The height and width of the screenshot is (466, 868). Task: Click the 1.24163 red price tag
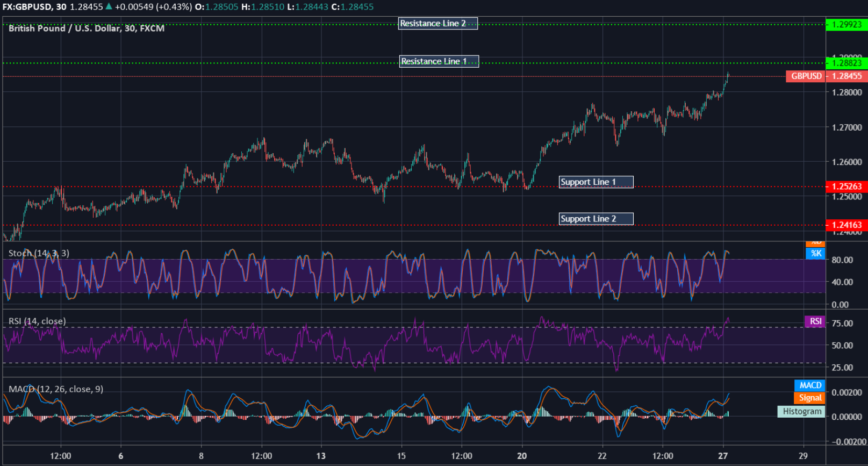[x=847, y=225]
